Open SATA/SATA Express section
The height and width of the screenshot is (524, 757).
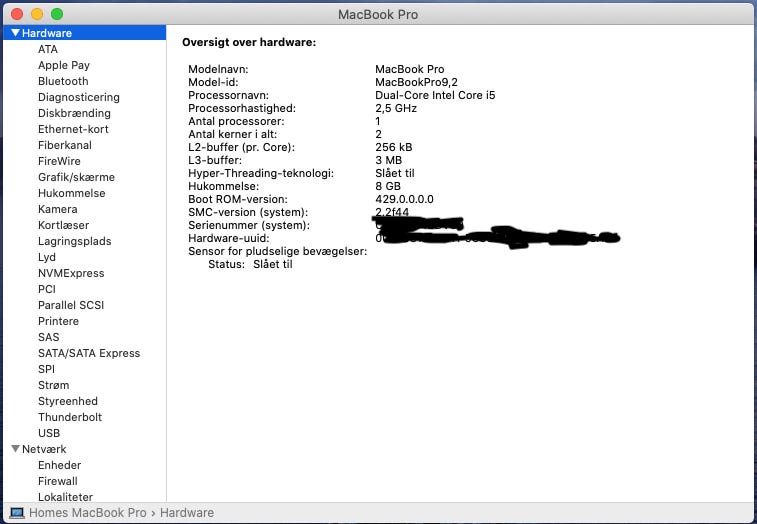coord(89,353)
